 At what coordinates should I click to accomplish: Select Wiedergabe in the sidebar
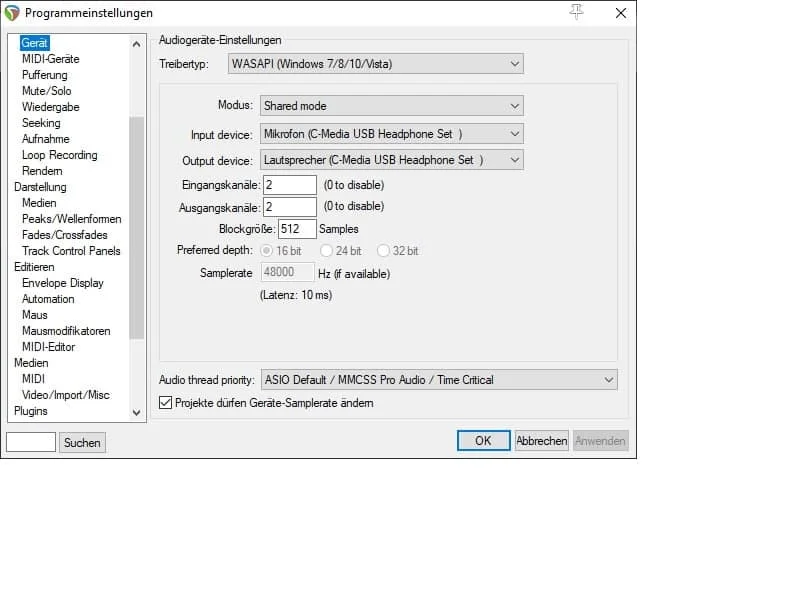51,107
